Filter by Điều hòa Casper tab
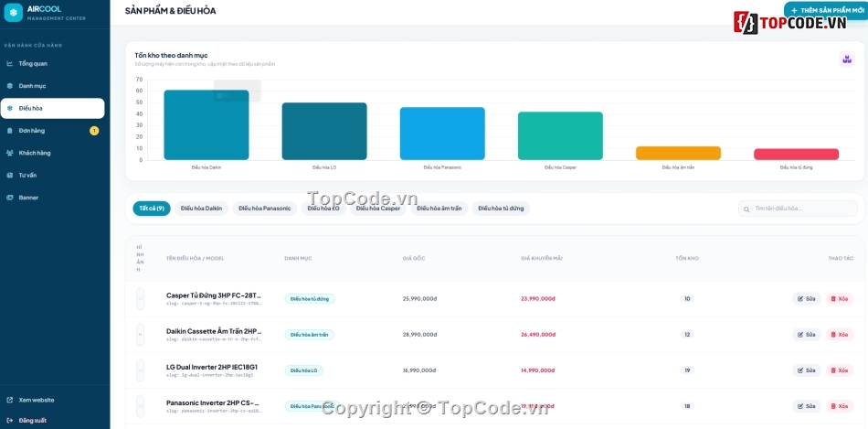 tap(378, 209)
